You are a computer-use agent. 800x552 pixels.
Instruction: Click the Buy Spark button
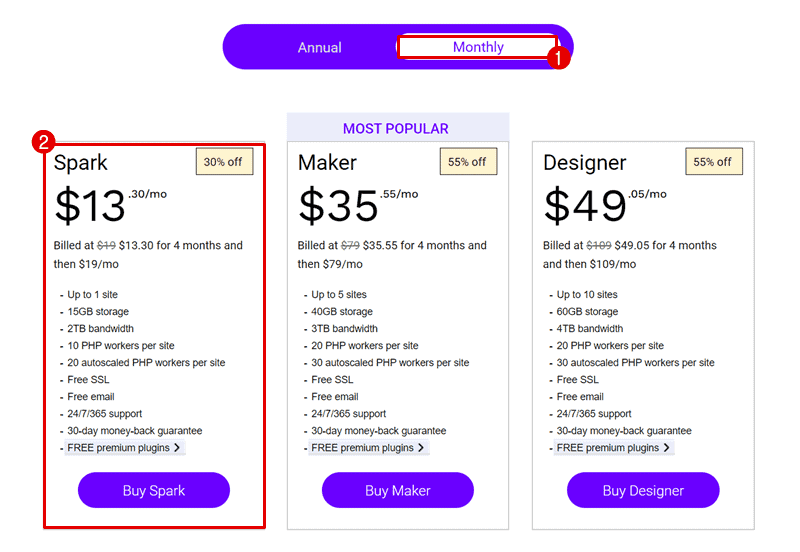tap(154, 490)
